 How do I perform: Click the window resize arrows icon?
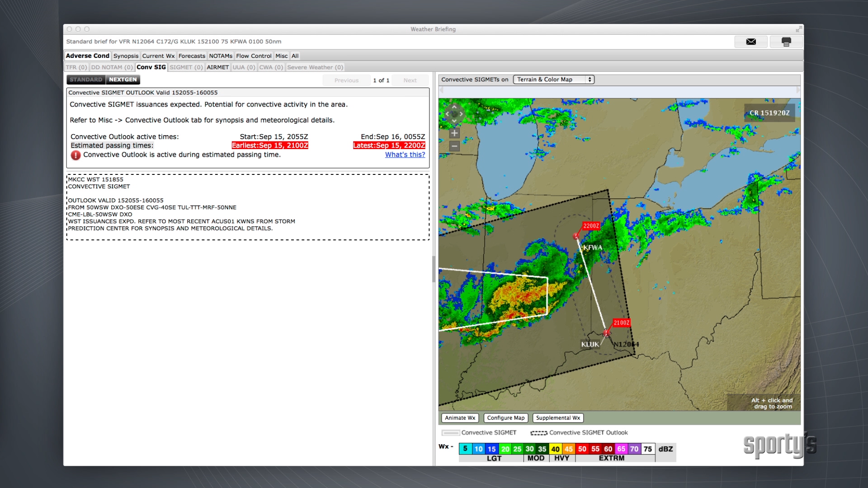pyautogui.click(x=798, y=28)
